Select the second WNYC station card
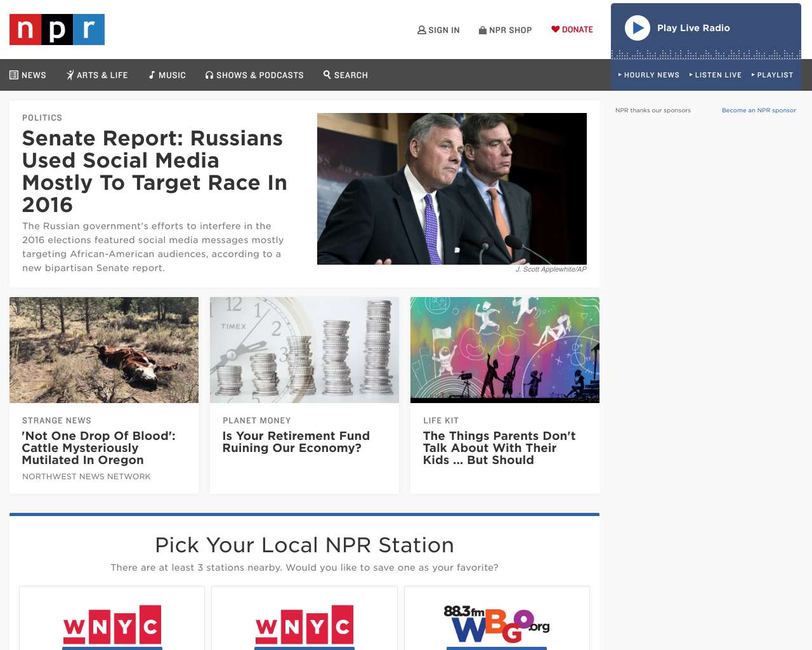The image size is (812, 650). 304,618
